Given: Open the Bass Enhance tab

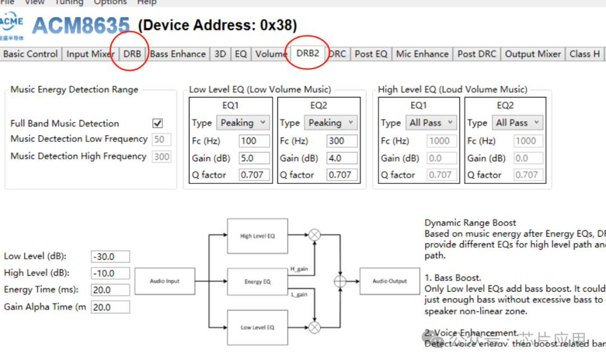Looking at the screenshot, I should (x=178, y=54).
